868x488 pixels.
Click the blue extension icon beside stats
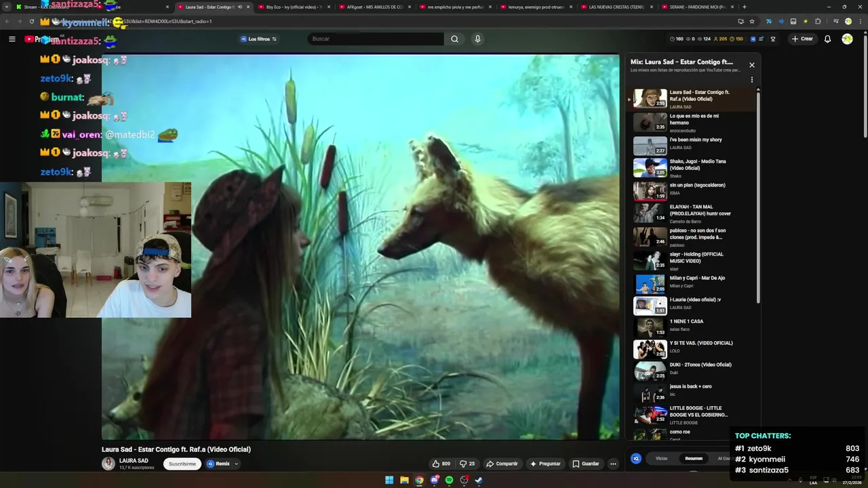tap(753, 39)
